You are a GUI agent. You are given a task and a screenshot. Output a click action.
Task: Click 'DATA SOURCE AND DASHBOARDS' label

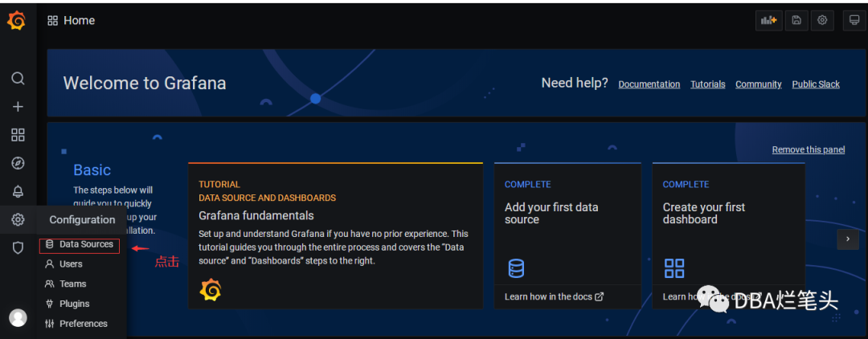click(268, 198)
